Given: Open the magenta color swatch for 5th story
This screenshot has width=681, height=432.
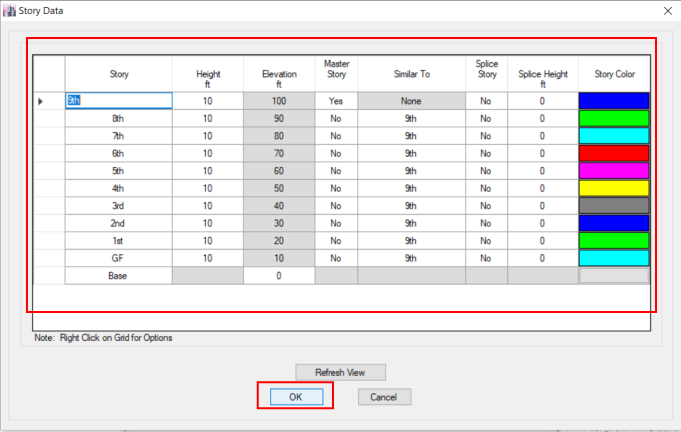Looking at the screenshot, I should [x=614, y=170].
